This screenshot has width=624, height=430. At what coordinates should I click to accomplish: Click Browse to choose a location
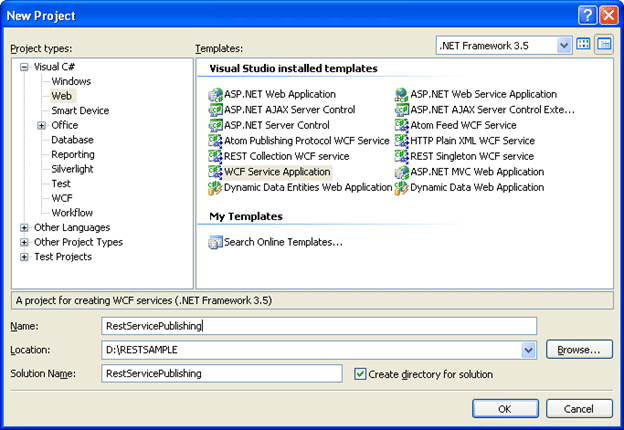click(x=579, y=350)
